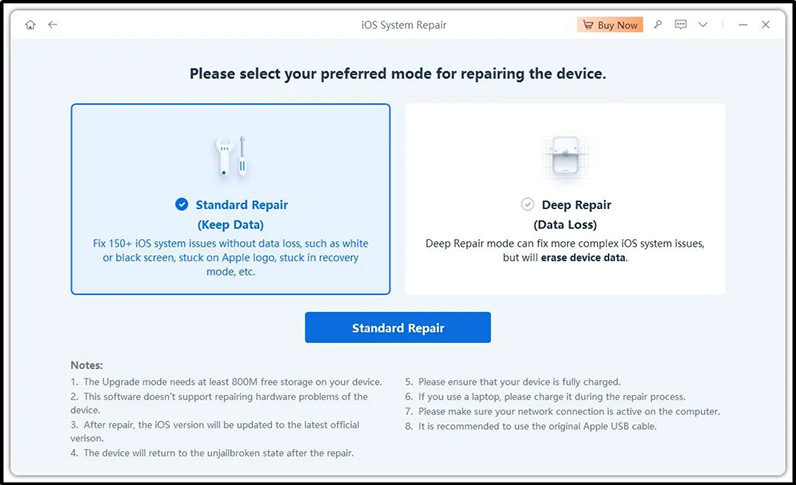This screenshot has height=485, width=796.
Task: Click note about latest official iOS version
Action: click(x=215, y=431)
